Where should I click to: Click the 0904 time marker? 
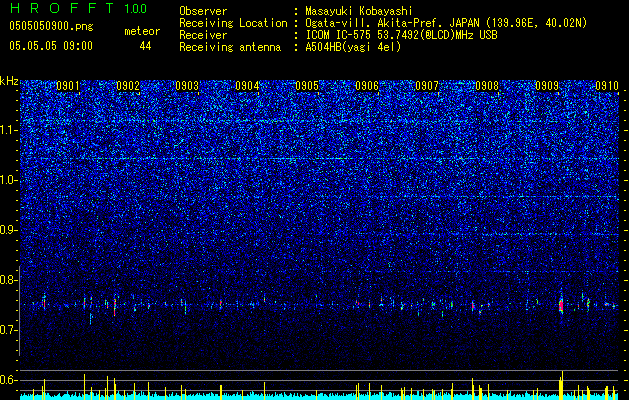pyautogui.click(x=247, y=86)
